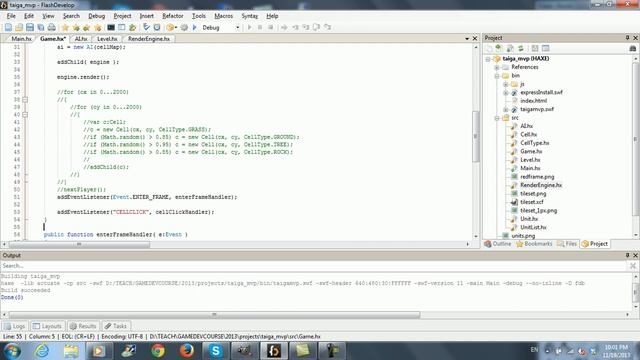Click the Build Project toolbar icon
This screenshot has height=360, width=640.
(170, 27)
